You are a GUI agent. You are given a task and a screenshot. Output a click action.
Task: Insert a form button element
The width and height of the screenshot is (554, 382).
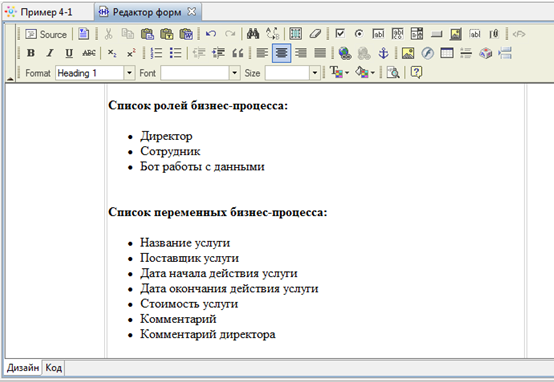click(x=437, y=34)
